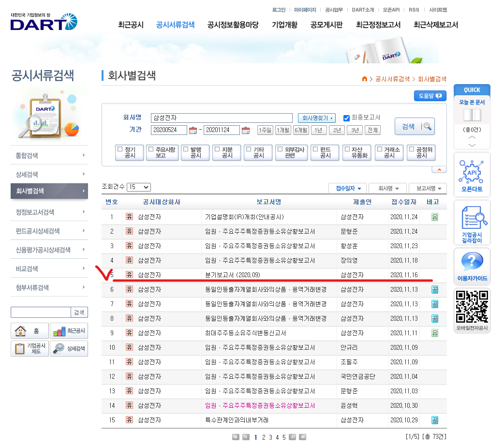The width and height of the screenshot is (504, 446).
Task: Click green 유 remark icon for 기업설명회
Action: [x=434, y=217]
